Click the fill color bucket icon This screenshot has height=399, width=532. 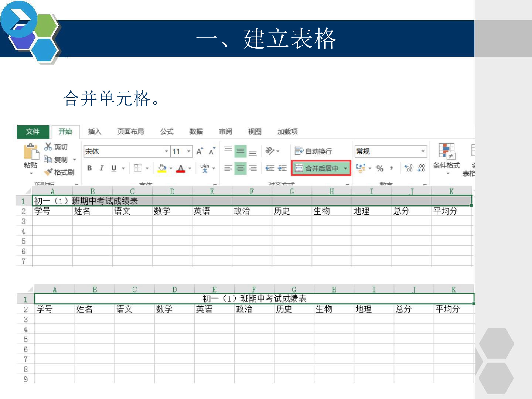point(162,168)
